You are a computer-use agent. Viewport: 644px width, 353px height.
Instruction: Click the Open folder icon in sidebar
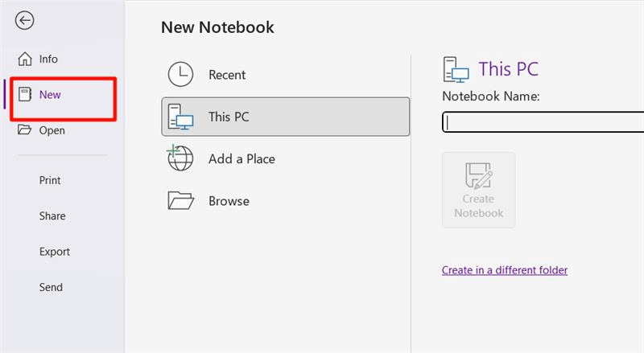[x=24, y=129]
